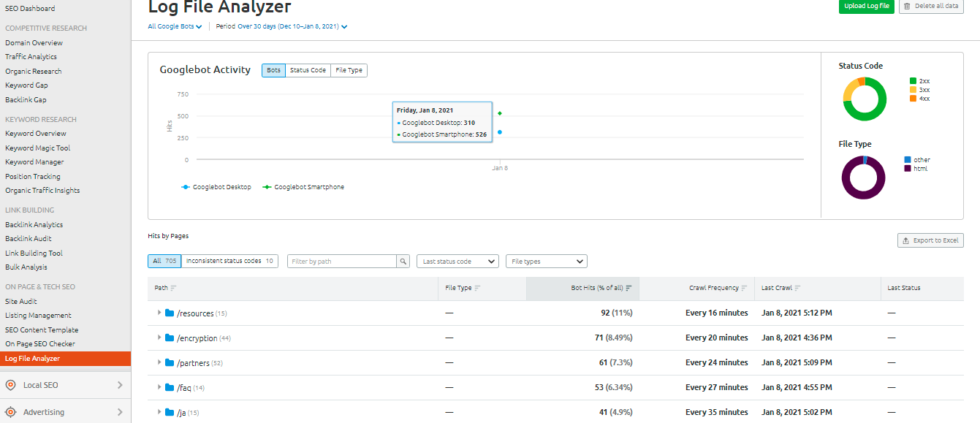
Task: Click the Googlebot Desktop data point on Jan 8
Action: click(500, 132)
